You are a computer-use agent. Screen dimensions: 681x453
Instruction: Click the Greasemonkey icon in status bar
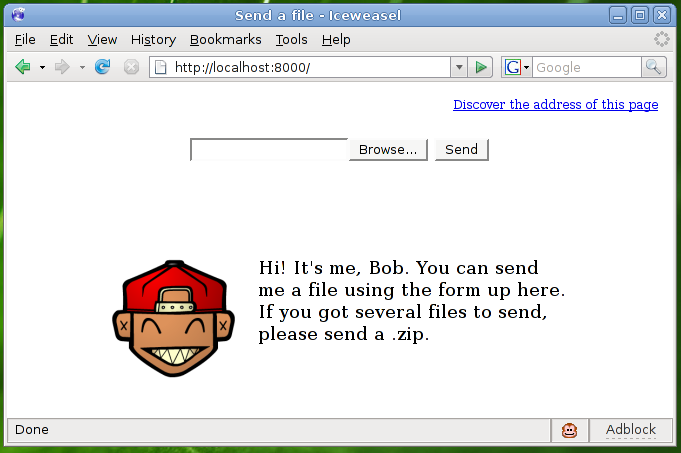[569, 430]
